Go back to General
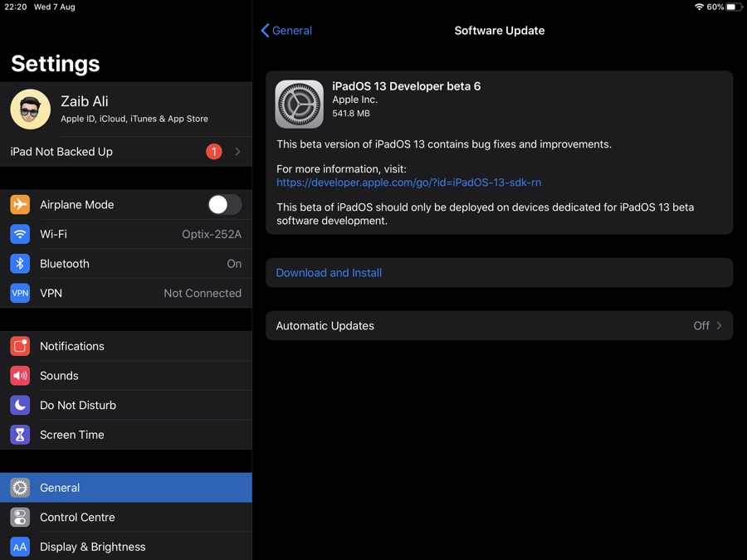 [x=286, y=31]
